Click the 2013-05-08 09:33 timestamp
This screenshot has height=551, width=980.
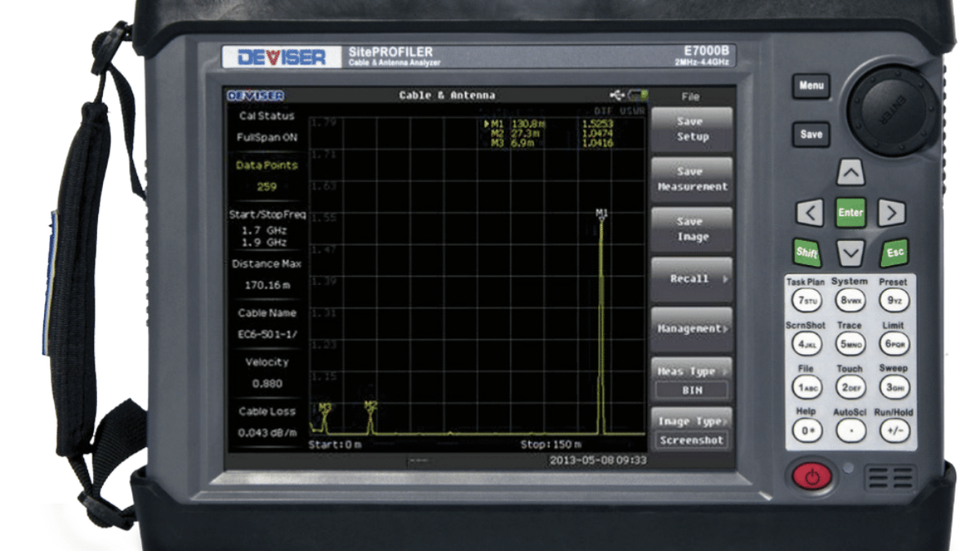tap(599, 460)
